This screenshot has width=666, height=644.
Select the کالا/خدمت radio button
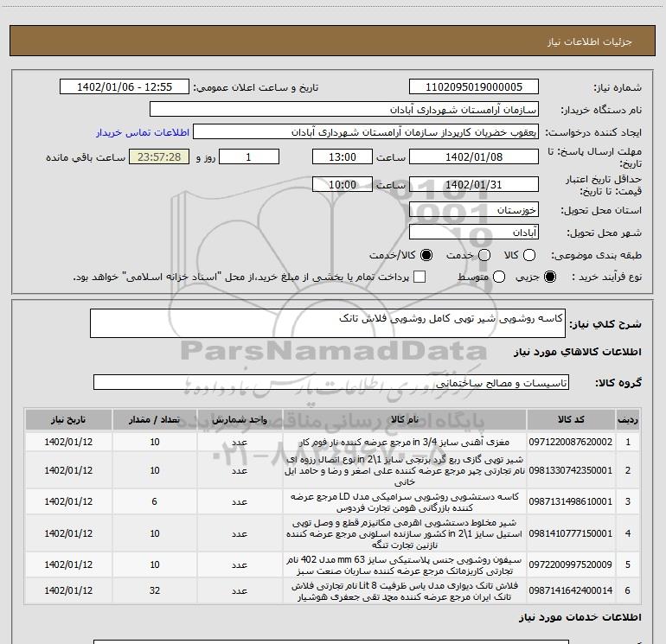point(426,255)
